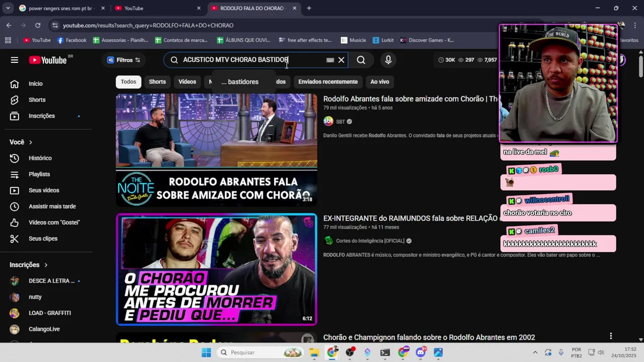Open the Facebook bookmark
The height and width of the screenshot is (362, 644).
coord(72,40)
